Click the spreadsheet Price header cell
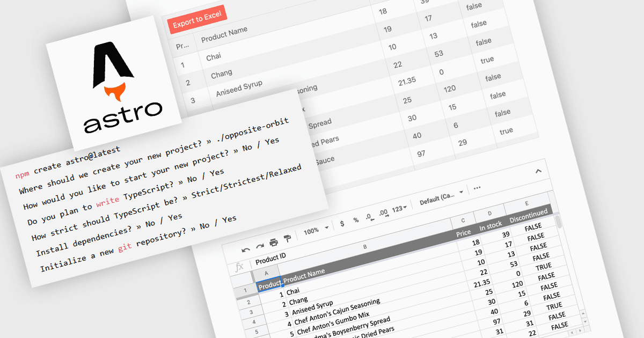Viewport: 644px width, 338px height. 463,233
